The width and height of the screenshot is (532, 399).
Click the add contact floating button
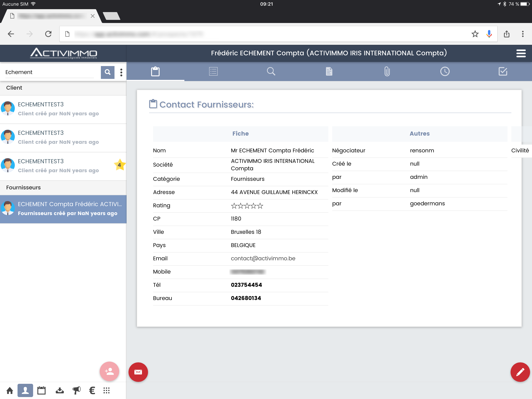point(109,371)
